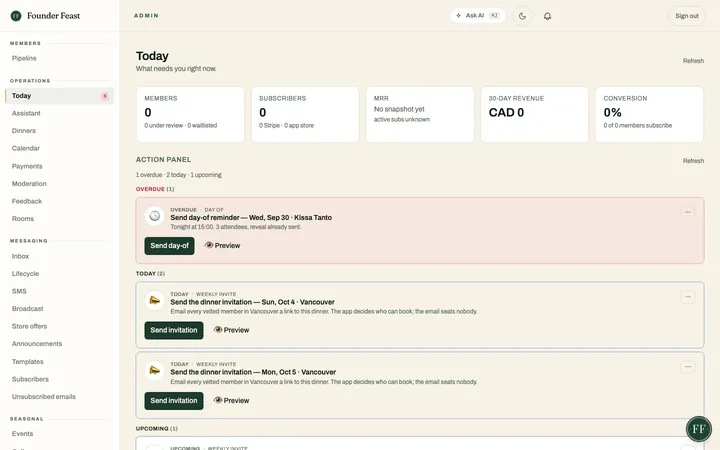Open Announcements in the sidebar

point(37,343)
